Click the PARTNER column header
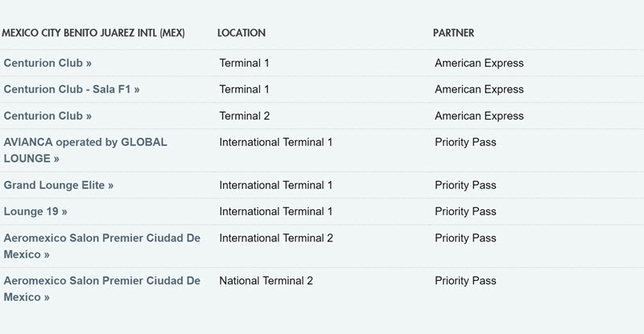Viewport: 644px width, 334px height. click(x=453, y=33)
